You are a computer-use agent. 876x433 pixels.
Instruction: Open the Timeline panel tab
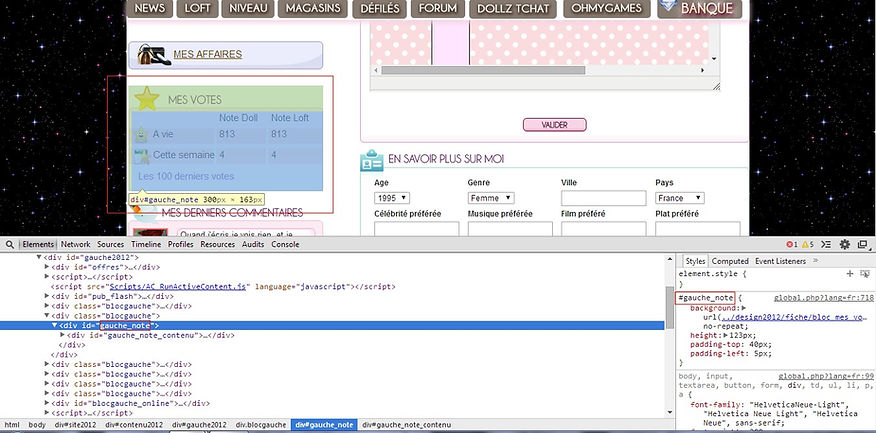tap(146, 245)
